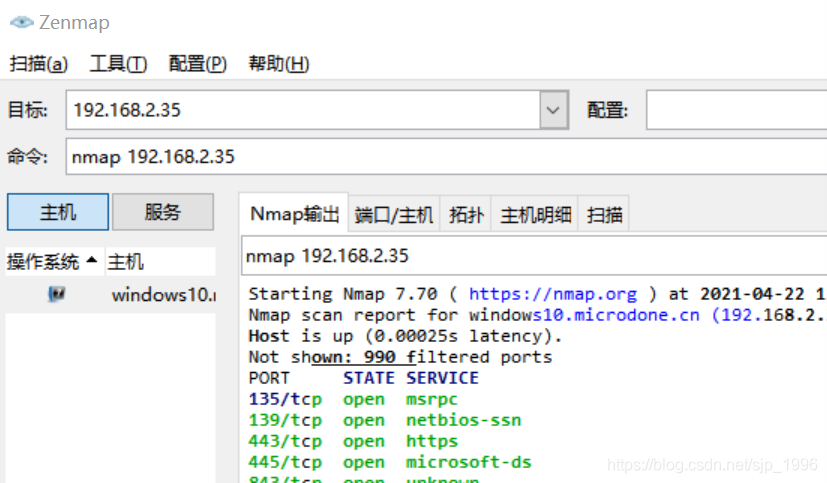Viewport: 827px width, 483px height.
Task: Open the 配置(P) menu
Action: 197,64
